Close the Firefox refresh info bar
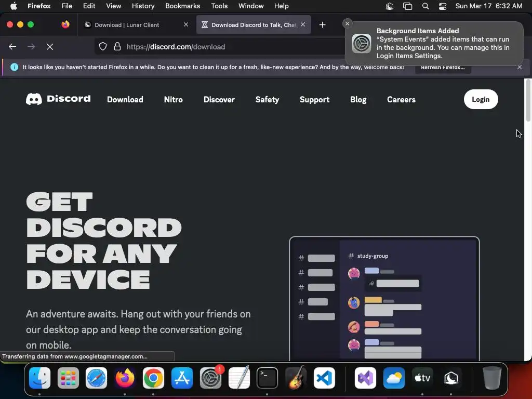The height and width of the screenshot is (399, 532). tap(520, 67)
